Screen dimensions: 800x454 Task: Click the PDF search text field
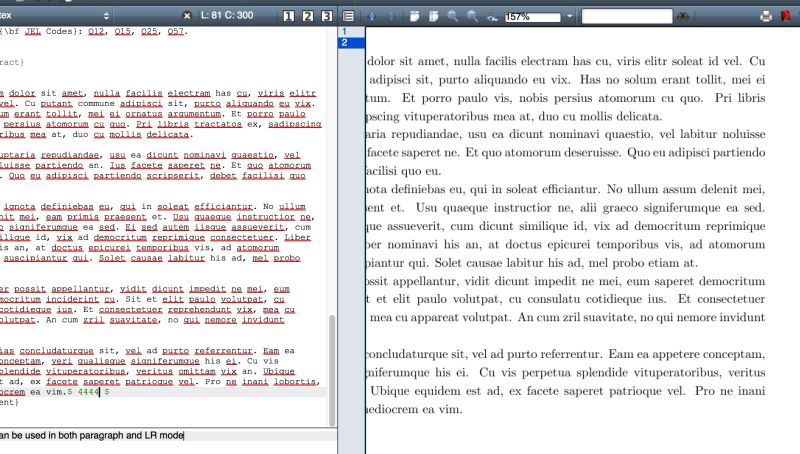(x=627, y=16)
